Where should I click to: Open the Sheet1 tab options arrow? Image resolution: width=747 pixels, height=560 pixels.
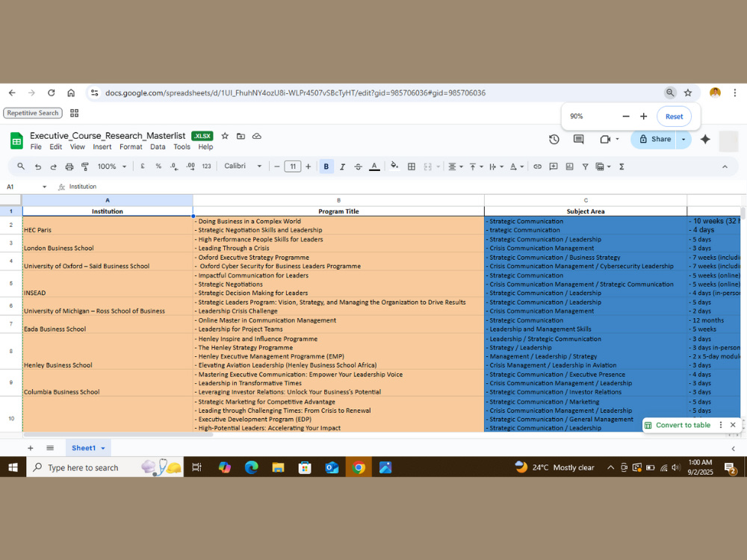pyautogui.click(x=103, y=448)
